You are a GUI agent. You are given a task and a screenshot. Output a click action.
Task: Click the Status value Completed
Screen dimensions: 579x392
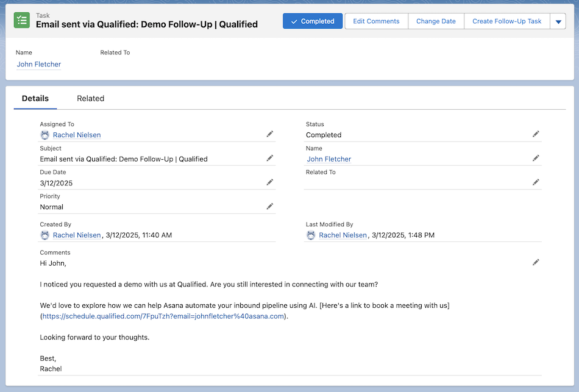[x=324, y=135]
